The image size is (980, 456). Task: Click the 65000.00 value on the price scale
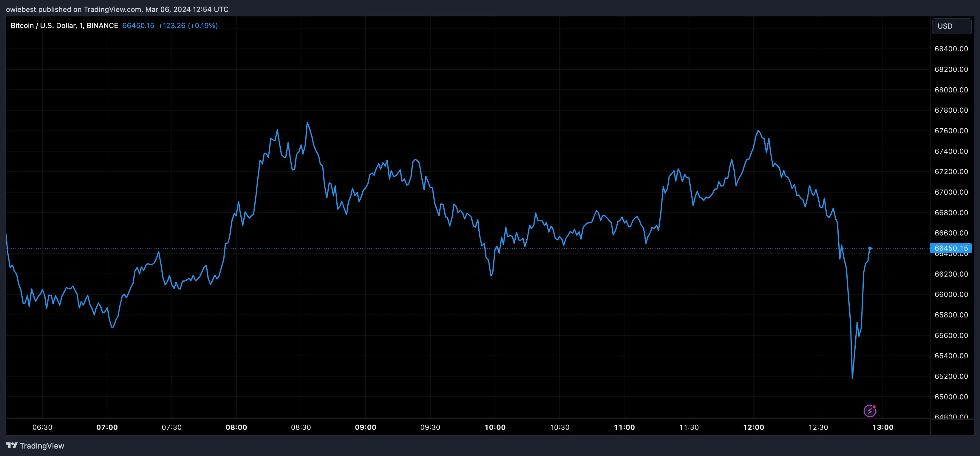click(x=951, y=397)
